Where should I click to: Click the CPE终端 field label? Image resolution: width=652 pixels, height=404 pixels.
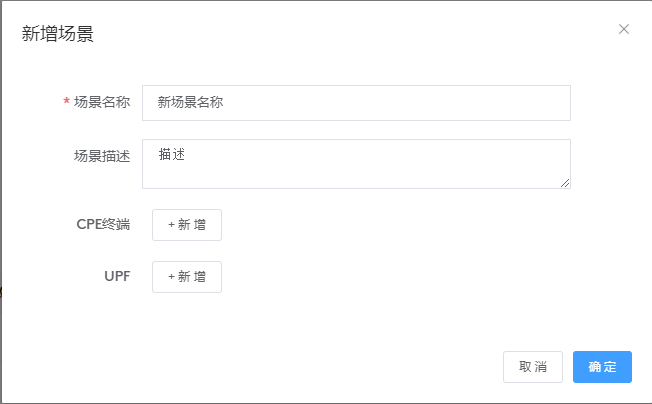click(x=103, y=224)
